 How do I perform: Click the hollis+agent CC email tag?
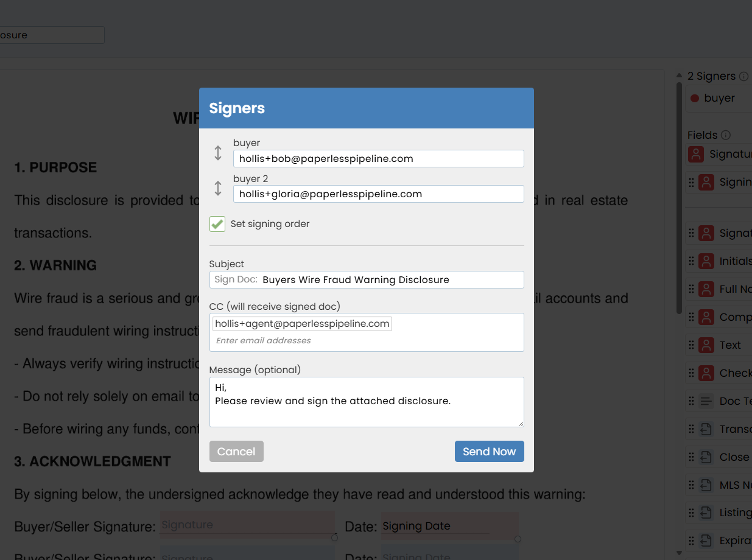pyautogui.click(x=302, y=324)
